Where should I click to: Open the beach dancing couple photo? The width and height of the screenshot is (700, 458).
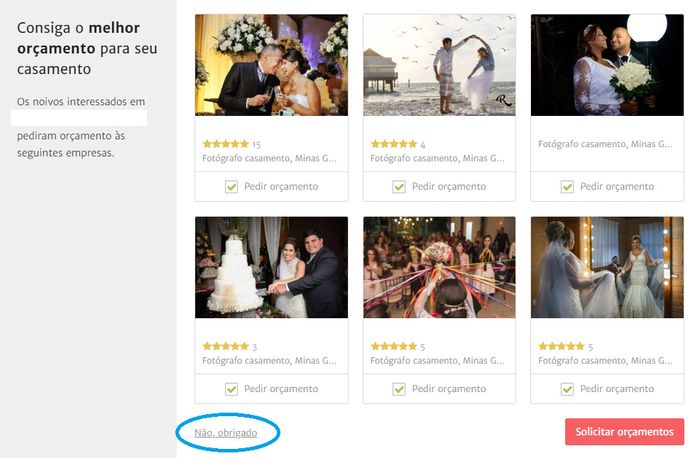(x=439, y=65)
